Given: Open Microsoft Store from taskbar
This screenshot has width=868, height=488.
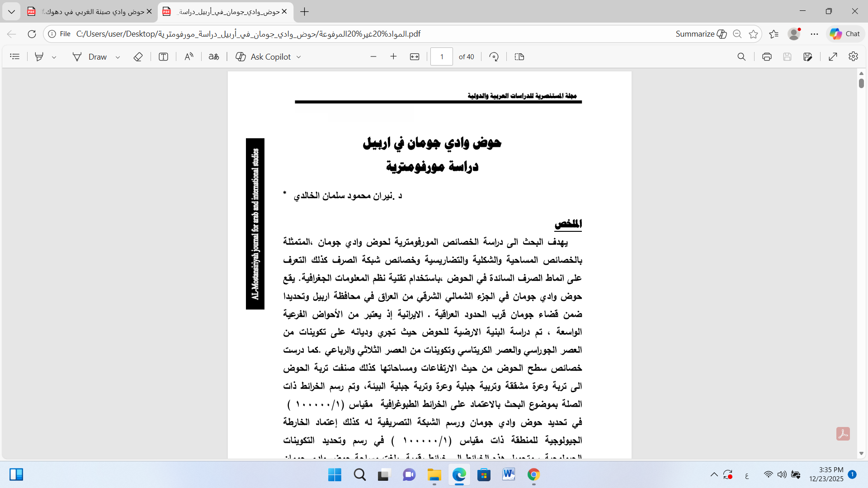Looking at the screenshot, I should [484, 475].
